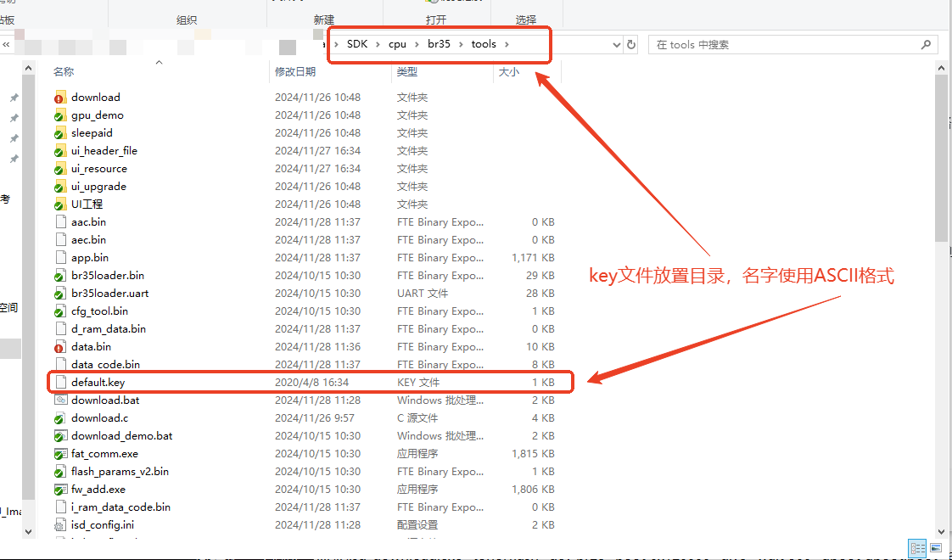
Task: Switch to large icons view at bottom right
Action: pos(935,547)
